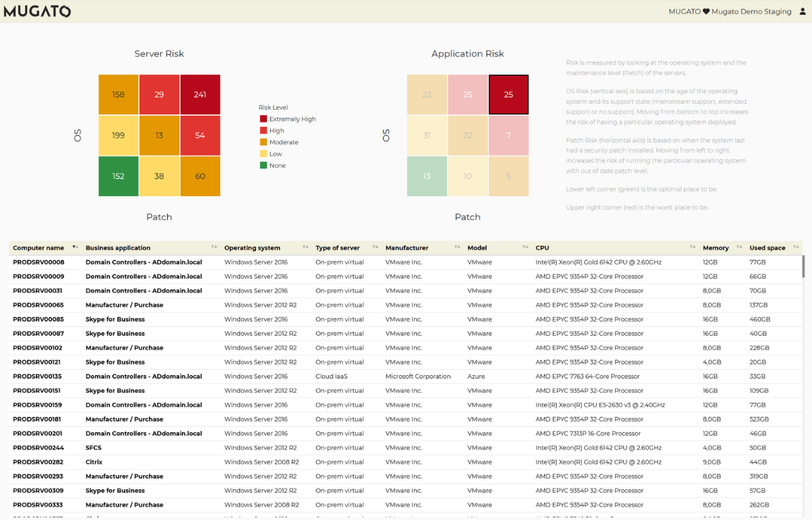Sort by Operating system column arrows
This screenshot has height=520, width=812.
click(x=305, y=247)
